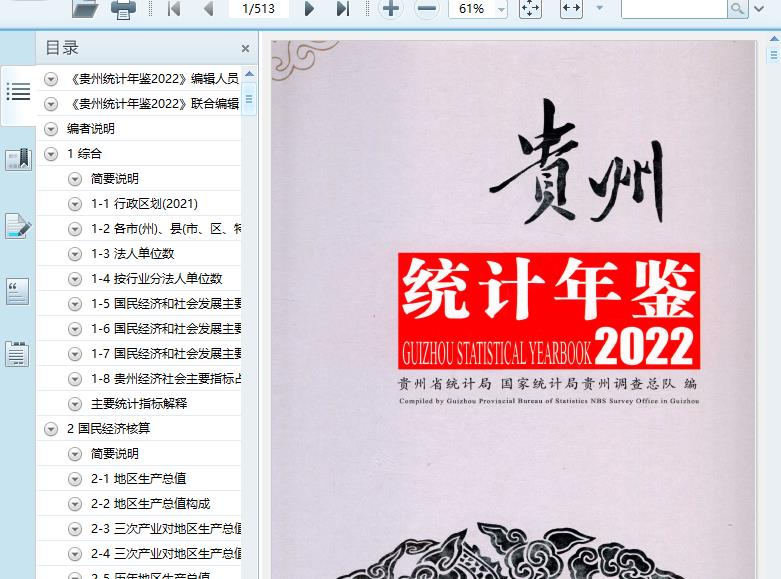Click the page number field 1/513
Image resolution: width=781 pixels, height=579 pixels.
click(259, 8)
